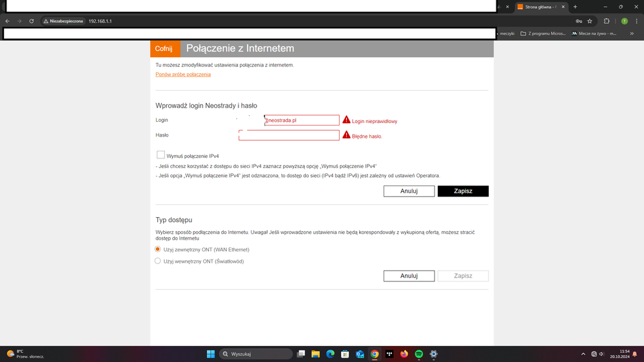644x362 pixels.
Task: Click the Hasło password input field
Action: pyautogui.click(x=289, y=135)
